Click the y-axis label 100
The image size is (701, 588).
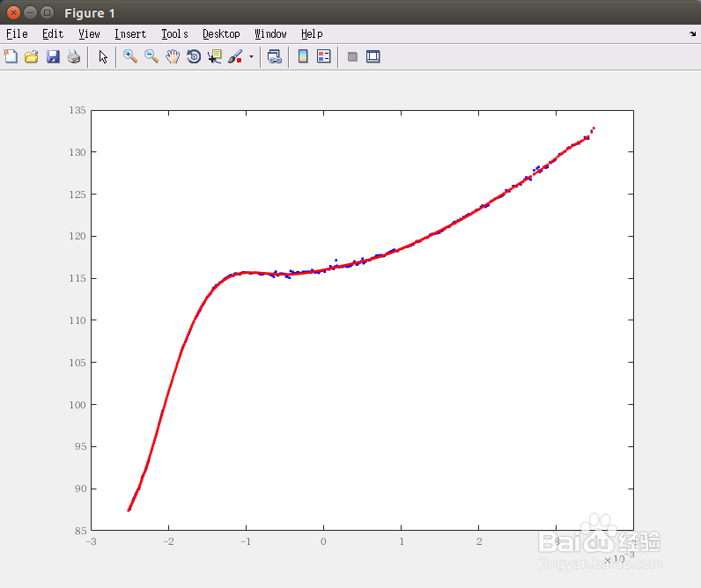(77, 404)
